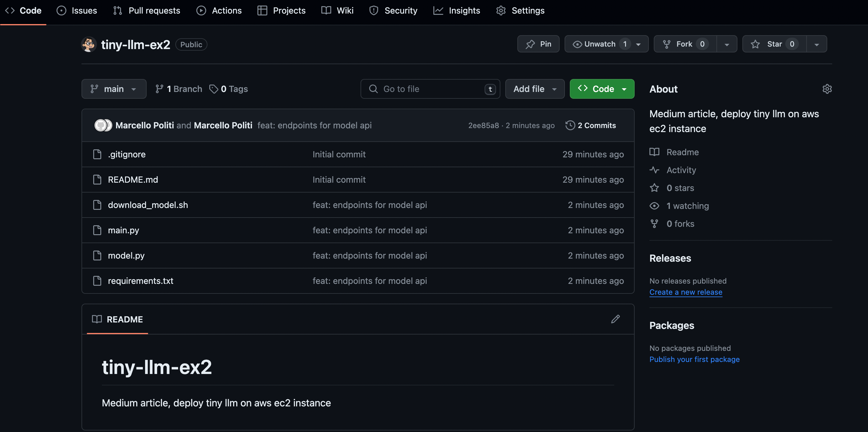Open repository Settings tab
This screenshot has height=432, width=868.
(520, 10)
